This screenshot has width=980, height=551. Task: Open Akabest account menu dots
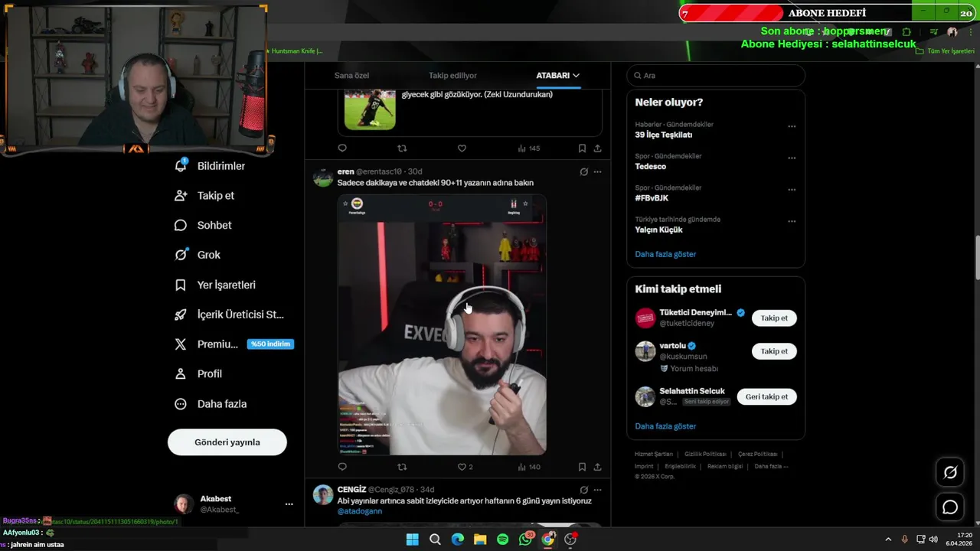pos(289,504)
